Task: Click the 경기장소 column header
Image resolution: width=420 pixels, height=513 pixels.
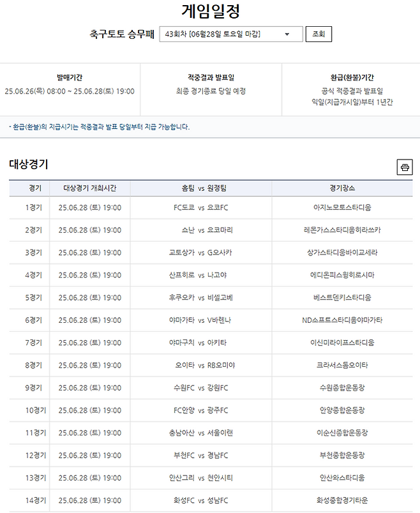Action: click(x=342, y=189)
